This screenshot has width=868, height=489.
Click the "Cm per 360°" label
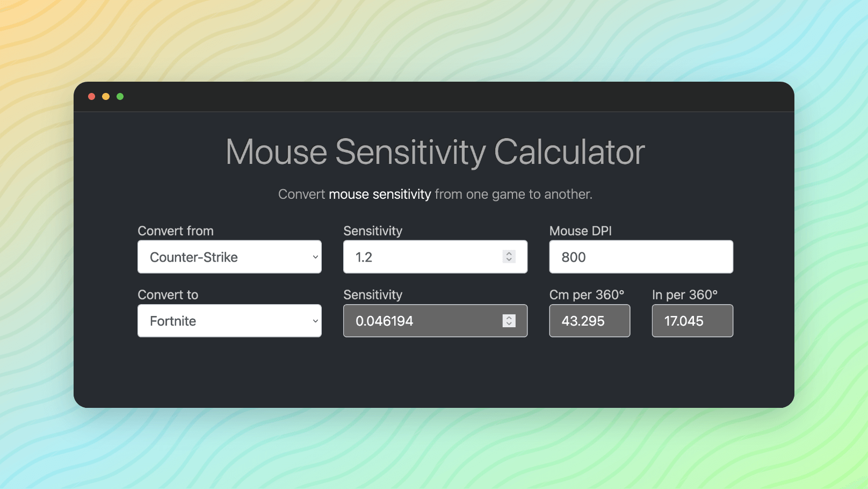click(x=587, y=295)
